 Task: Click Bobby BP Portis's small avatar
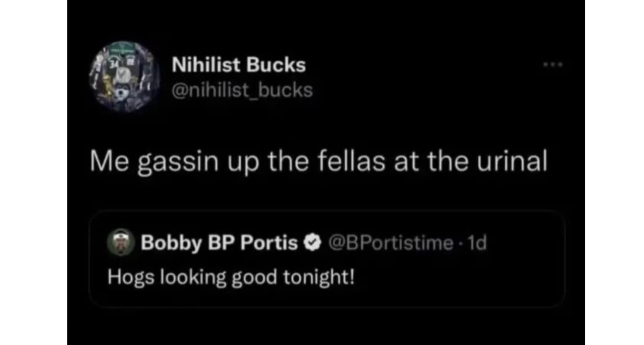pyautogui.click(x=120, y=242)
